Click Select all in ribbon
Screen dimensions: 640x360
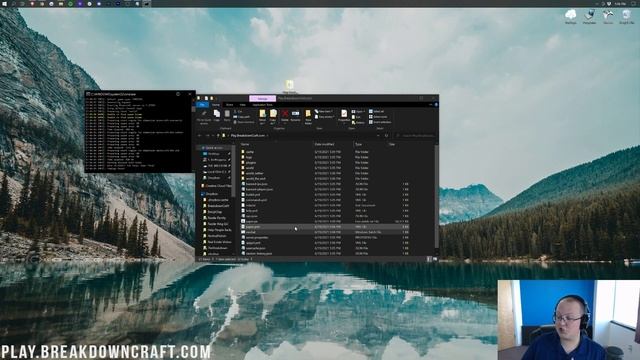coord(377,111)
